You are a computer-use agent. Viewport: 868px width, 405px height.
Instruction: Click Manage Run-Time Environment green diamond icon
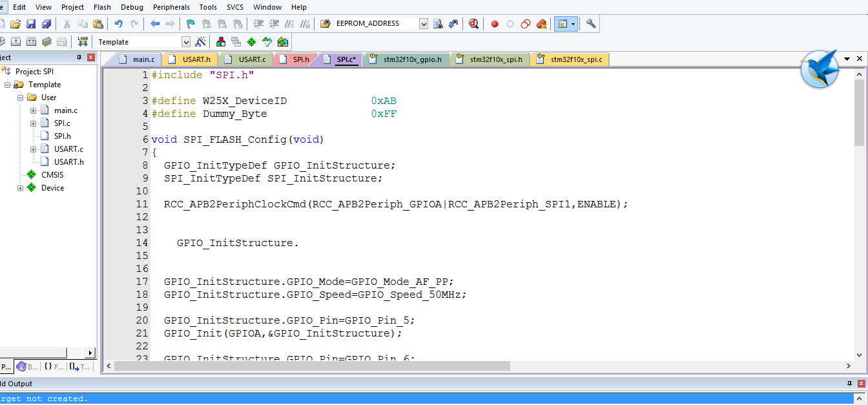251,42
